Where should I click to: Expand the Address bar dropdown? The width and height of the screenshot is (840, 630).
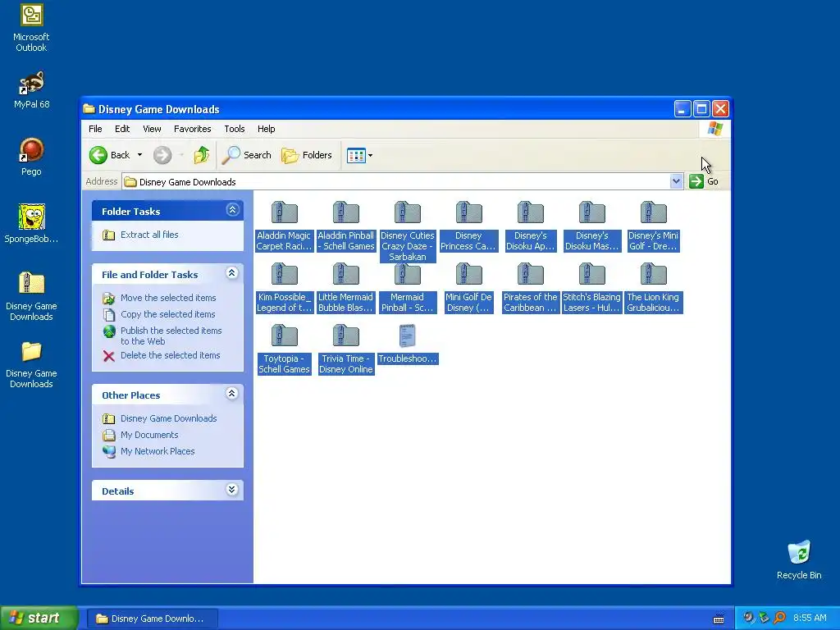coord(676,181)
